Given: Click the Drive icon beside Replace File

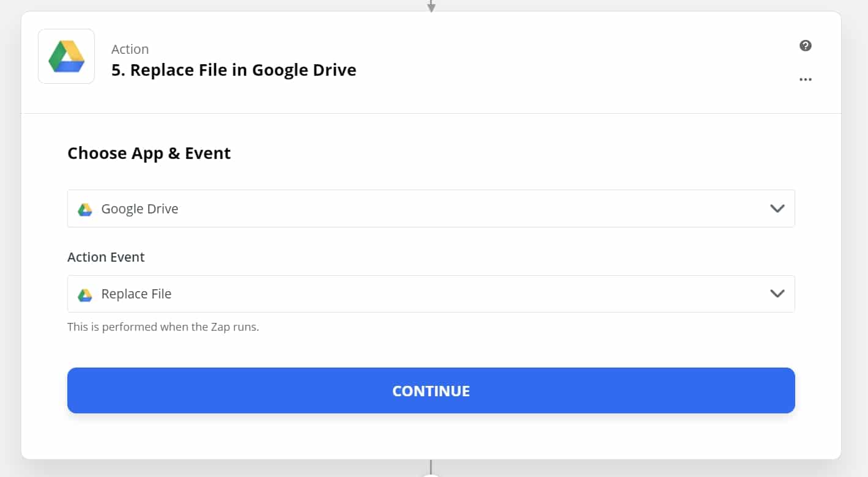Looking at the screenshot, I should (x=85, y=295).
